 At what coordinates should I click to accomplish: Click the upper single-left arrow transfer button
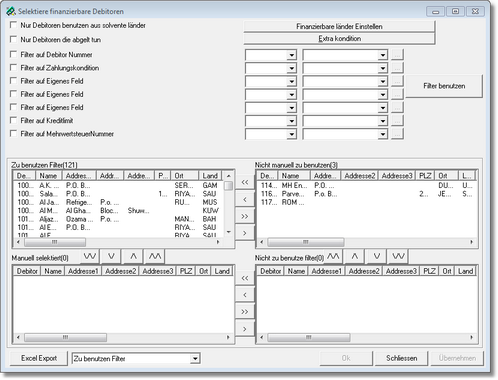click(245, 199)
